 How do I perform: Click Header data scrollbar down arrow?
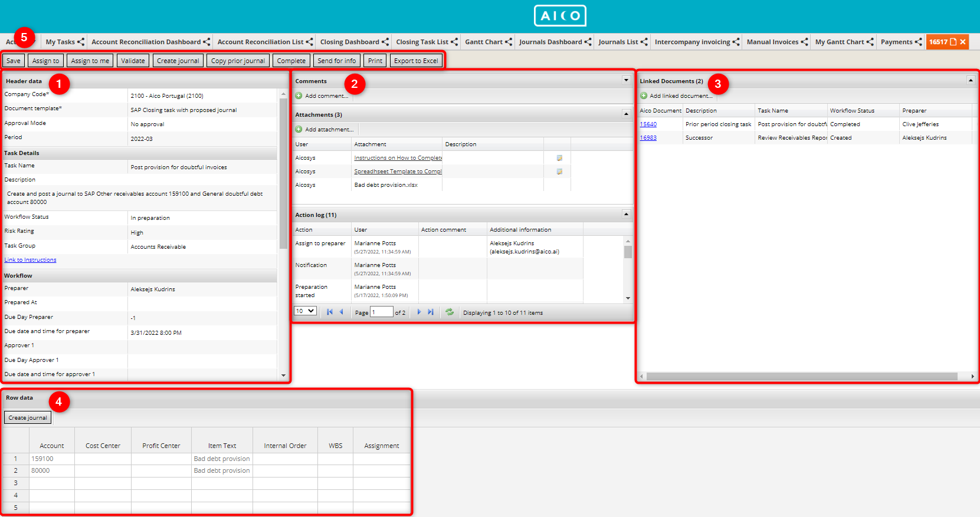coord(283,376)
